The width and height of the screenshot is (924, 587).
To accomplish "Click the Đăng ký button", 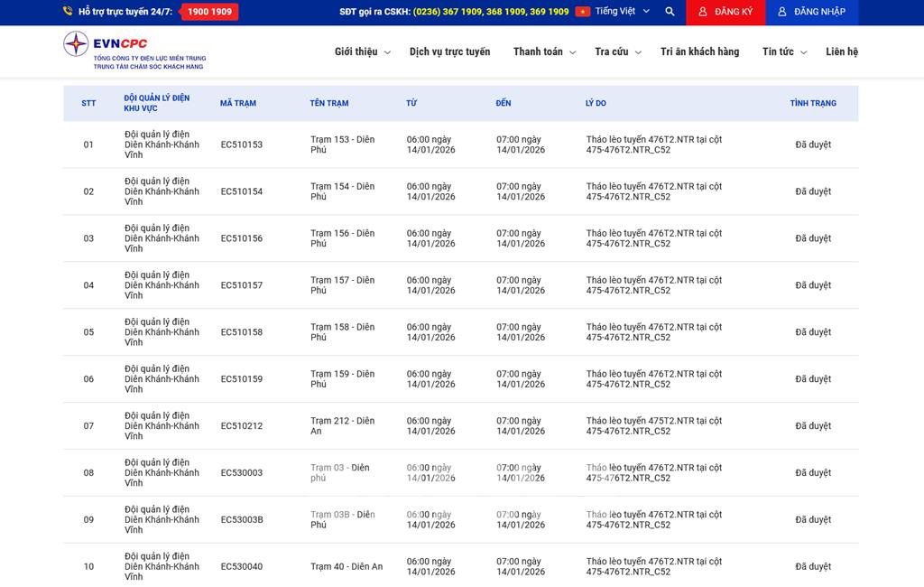I will coord(725,12).
